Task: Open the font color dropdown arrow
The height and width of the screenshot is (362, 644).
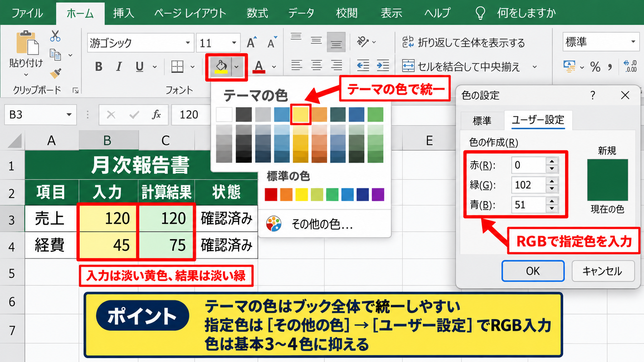Action: [274, 67]
